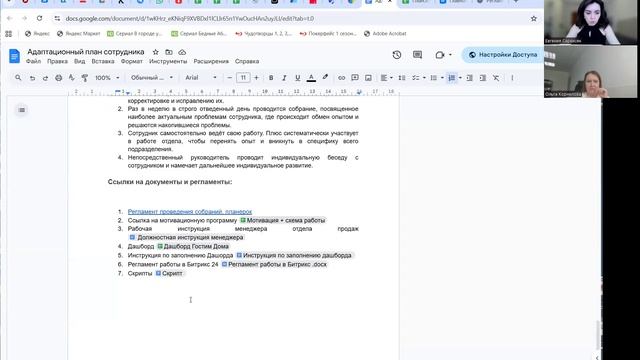This screenshot has height=360, width=640.
Task: Check the cloud save status icon
Action: click(x=182, y=52)
